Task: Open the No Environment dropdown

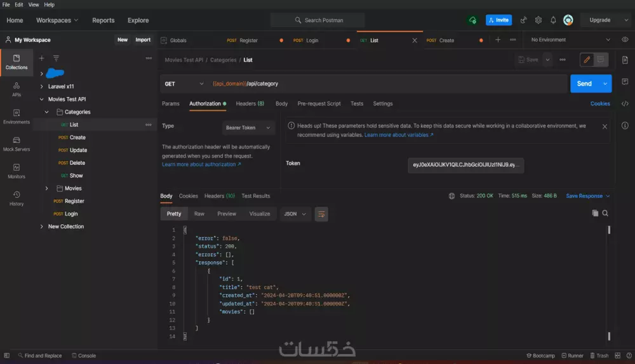Action: pos(570,40)
